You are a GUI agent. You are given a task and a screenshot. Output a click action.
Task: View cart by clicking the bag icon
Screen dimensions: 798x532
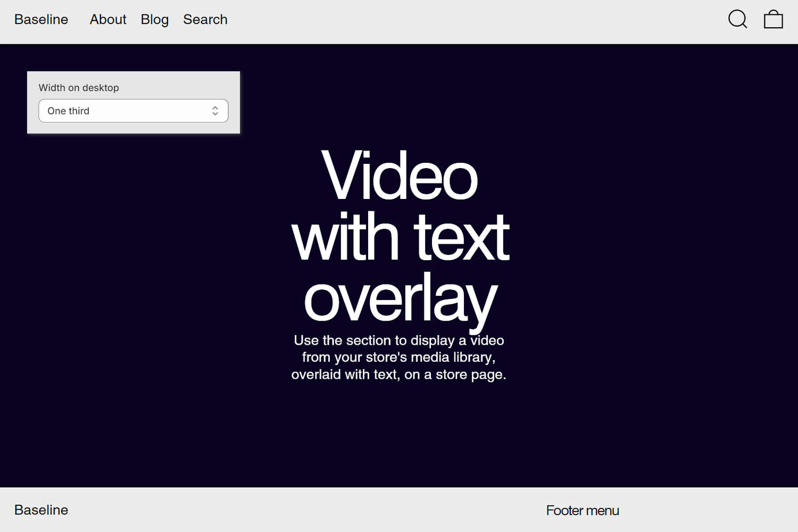(772, 19)
